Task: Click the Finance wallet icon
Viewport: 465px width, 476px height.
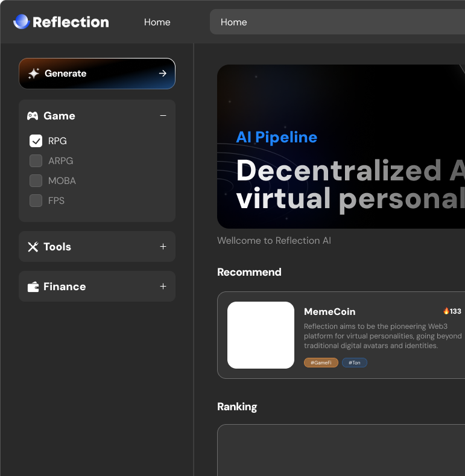Action: (33, 287)
